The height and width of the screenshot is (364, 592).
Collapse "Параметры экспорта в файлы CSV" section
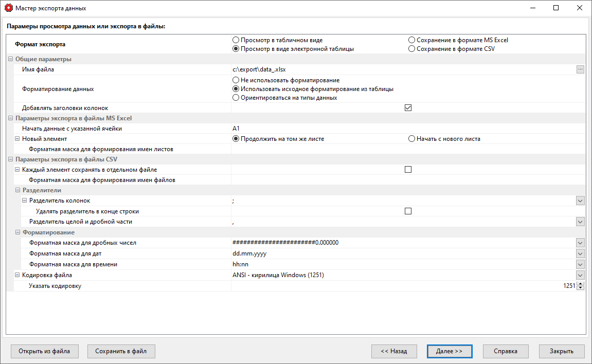pos(10,159)
